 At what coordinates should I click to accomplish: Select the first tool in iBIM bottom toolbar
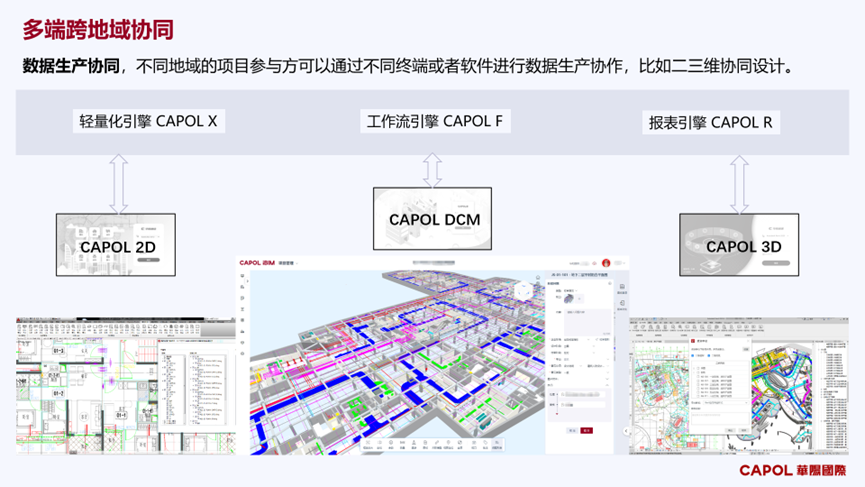(368, 446)
